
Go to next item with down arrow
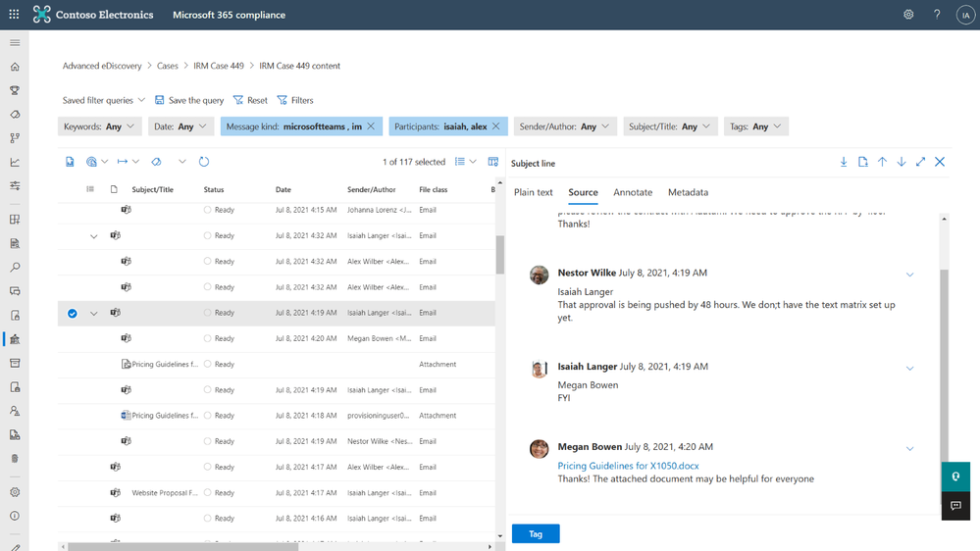click(902, 162)
